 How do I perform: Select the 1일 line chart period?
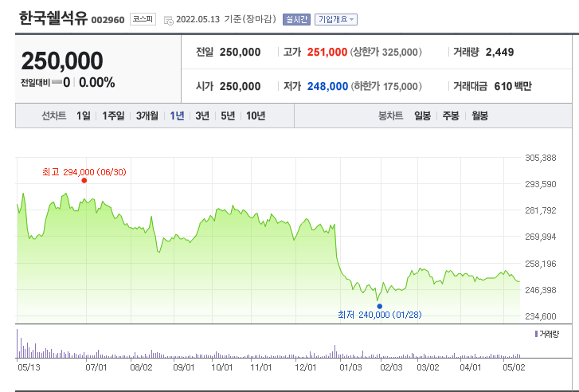coord(84,116)
